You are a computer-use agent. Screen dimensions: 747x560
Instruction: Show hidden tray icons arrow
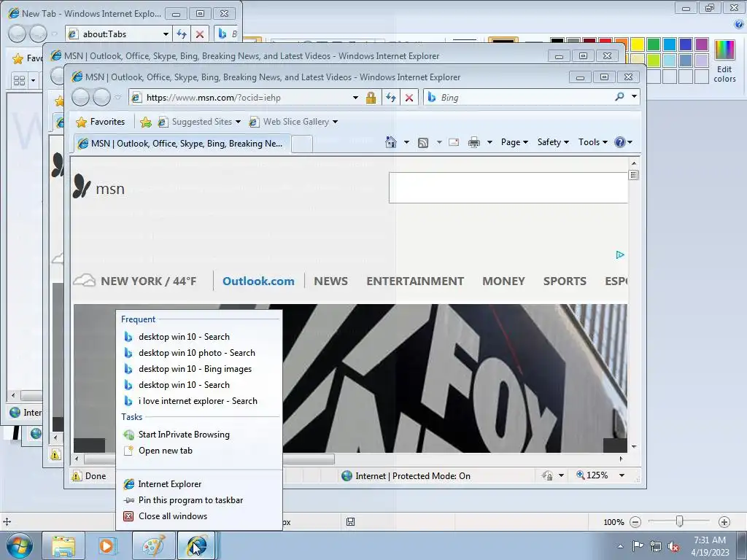click(620, 546)
